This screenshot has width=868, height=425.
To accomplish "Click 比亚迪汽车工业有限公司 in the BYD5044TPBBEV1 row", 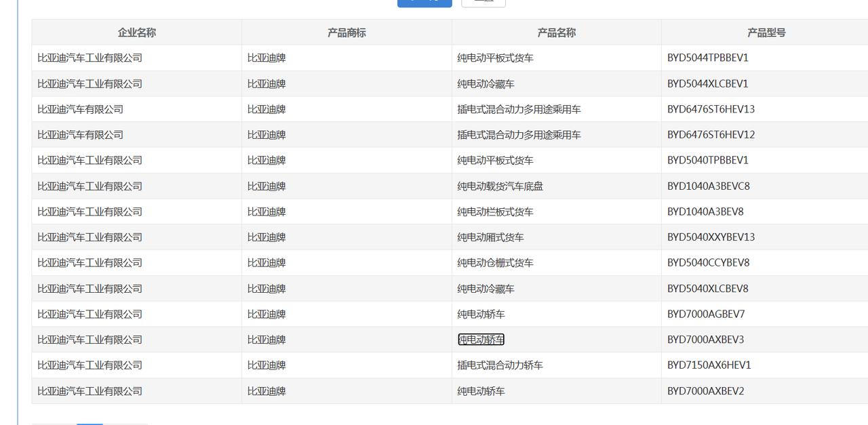I will (x=90, y=58).
